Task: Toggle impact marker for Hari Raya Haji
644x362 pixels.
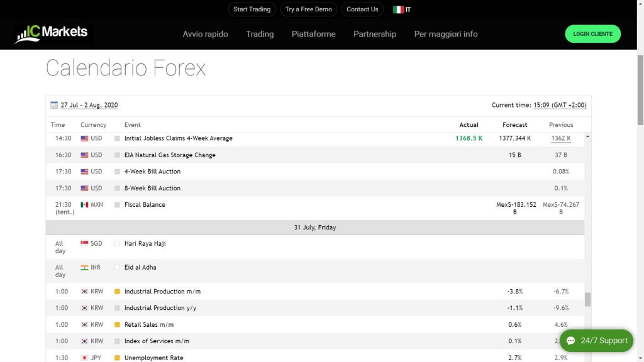Action: click(117, 244)
